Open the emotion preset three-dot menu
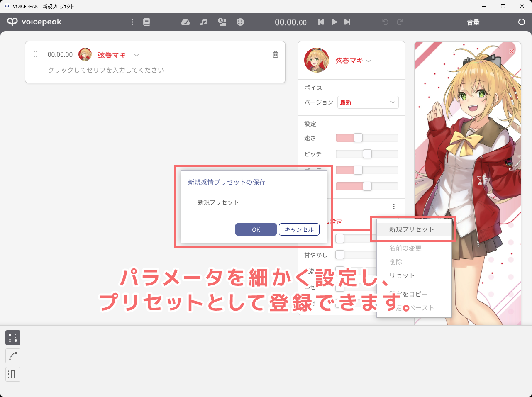The image size is (532, 397). pos(394,206)
